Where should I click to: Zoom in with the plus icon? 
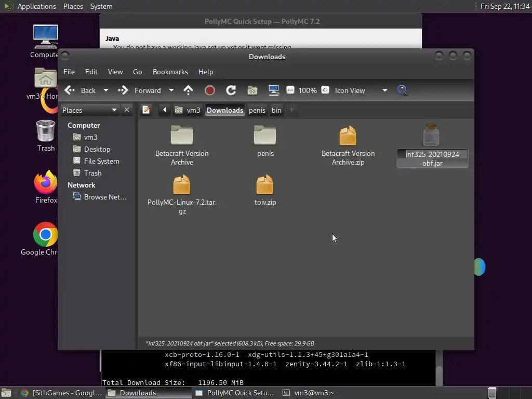(x=325, y=90)
